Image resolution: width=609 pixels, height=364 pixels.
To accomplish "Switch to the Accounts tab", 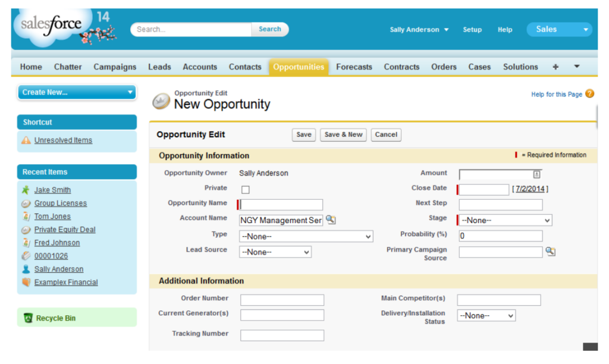I will [x=200, y=67].
